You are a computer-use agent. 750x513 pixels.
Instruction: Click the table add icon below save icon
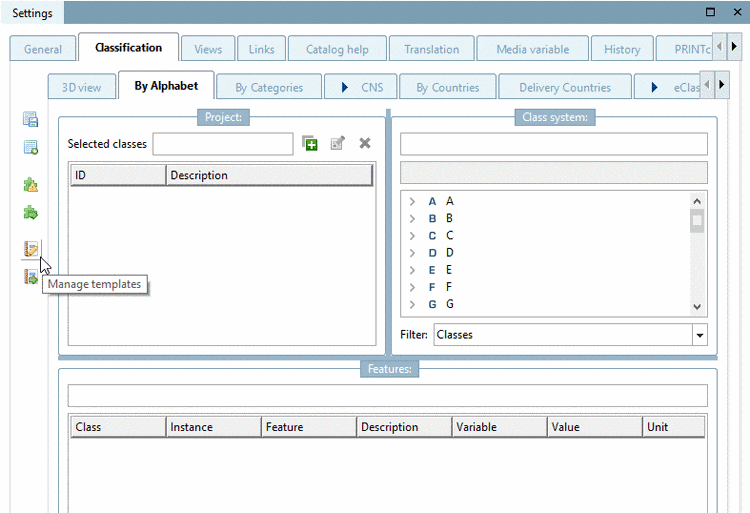click(x=31, y=147)
